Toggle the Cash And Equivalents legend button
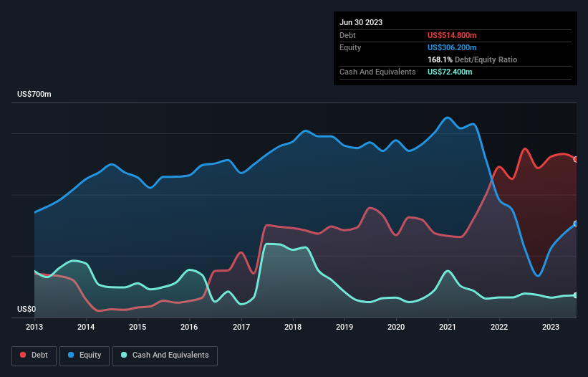This screenshot has width=588, height=377. (165, 355)
